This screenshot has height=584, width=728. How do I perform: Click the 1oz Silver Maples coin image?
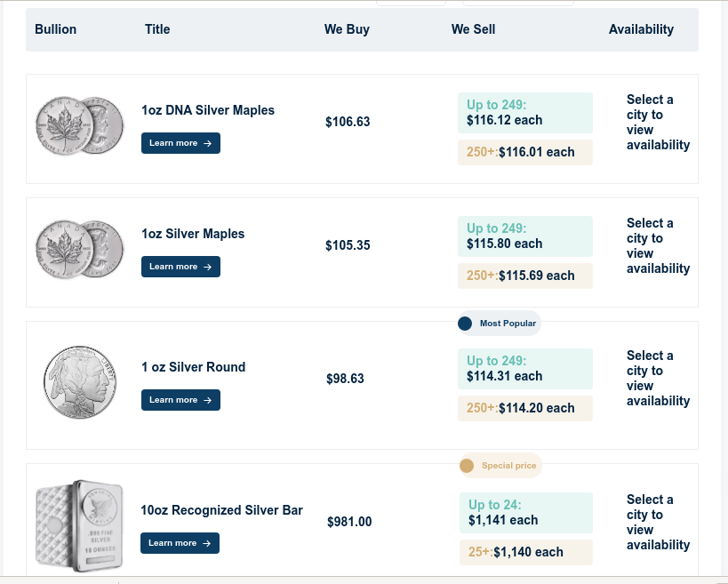click(x=80, y=251)
